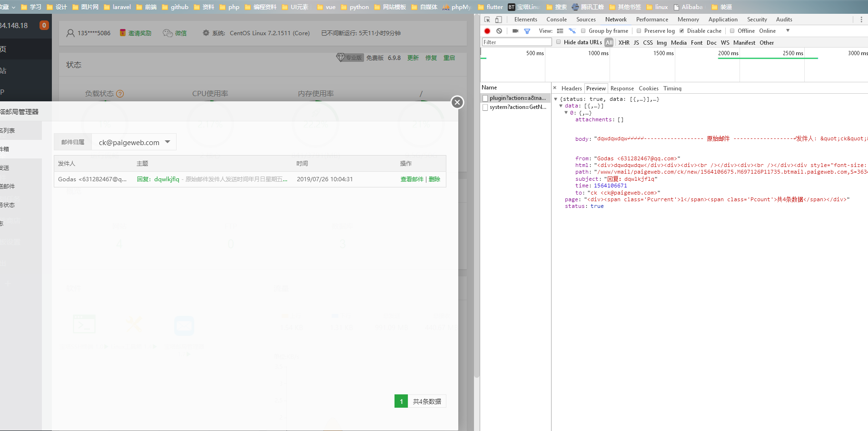Toggle the network filter funnel icon

click(527, 31)
